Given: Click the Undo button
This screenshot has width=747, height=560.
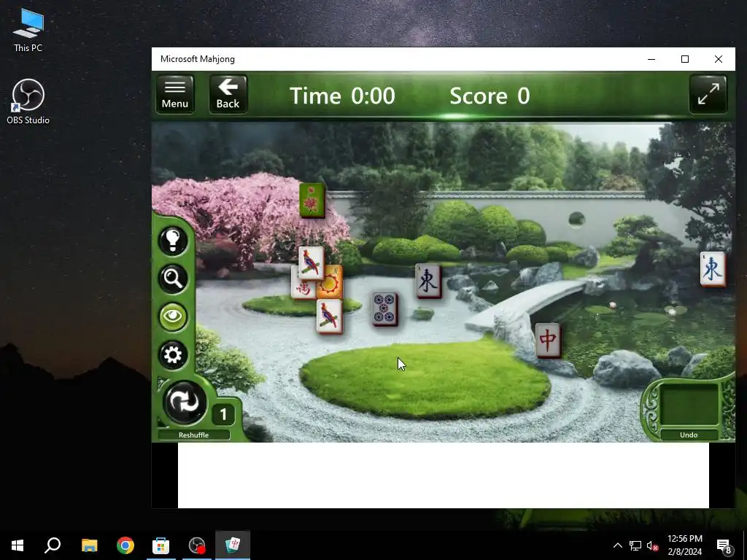Looking at the screenshot, I should [689, 435].
